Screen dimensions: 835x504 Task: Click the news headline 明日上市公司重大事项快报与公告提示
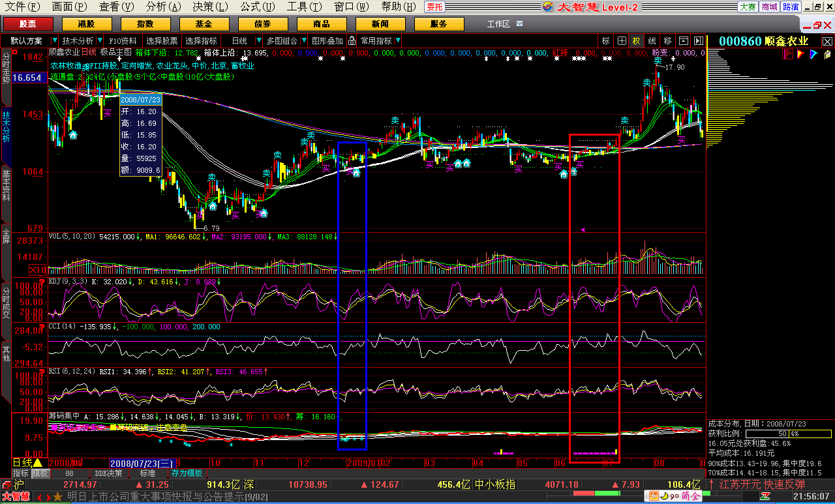pos(155,497)
